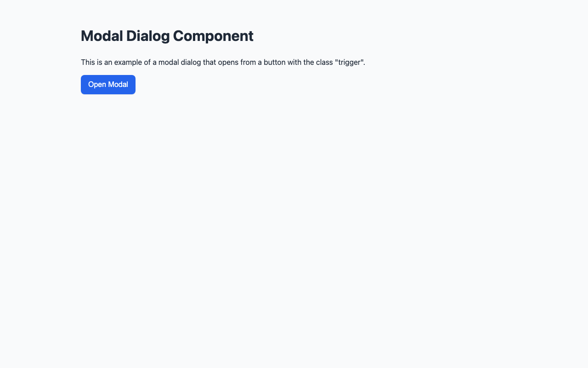Activate the trigger button below the description
Screen dimensions: 588x368
(x=108, y=85)
